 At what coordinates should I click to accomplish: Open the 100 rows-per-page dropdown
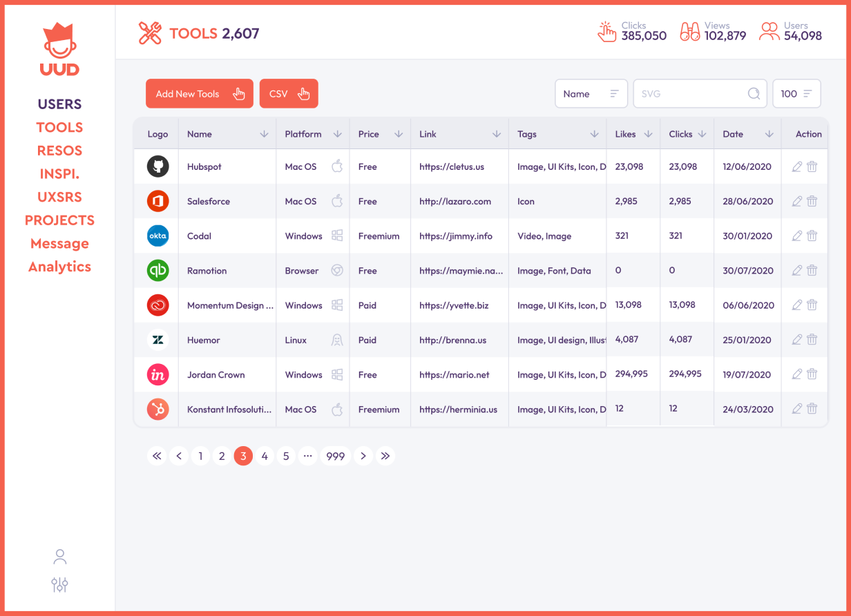click(796, 94)
